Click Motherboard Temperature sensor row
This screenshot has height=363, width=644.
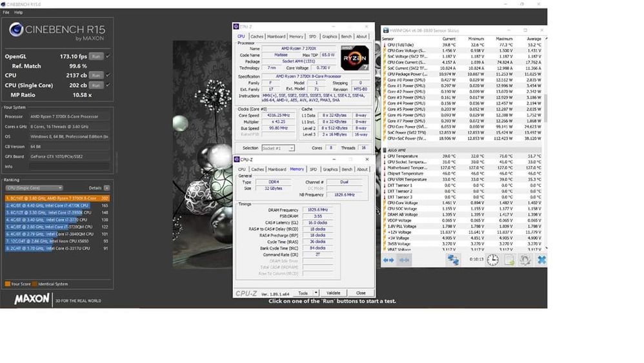pyautogui.click(x=463, y=168)
